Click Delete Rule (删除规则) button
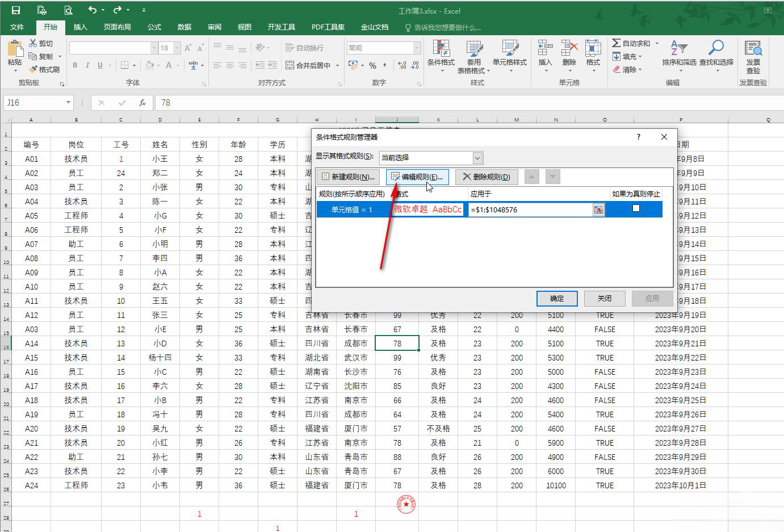 click(x=487, y=177)
